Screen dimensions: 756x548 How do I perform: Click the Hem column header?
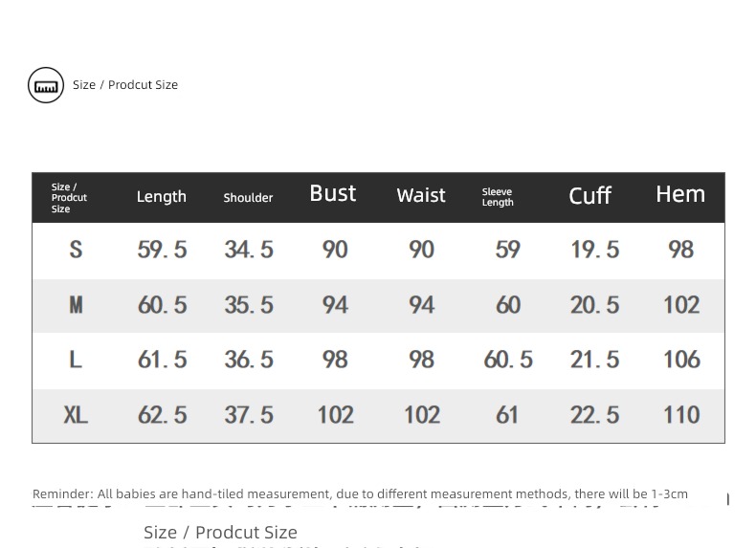pyautogui.click(x=680, y=194)
